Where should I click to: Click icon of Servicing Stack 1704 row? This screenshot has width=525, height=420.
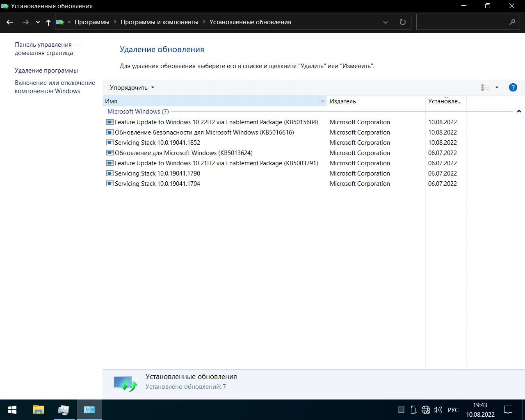110,183
